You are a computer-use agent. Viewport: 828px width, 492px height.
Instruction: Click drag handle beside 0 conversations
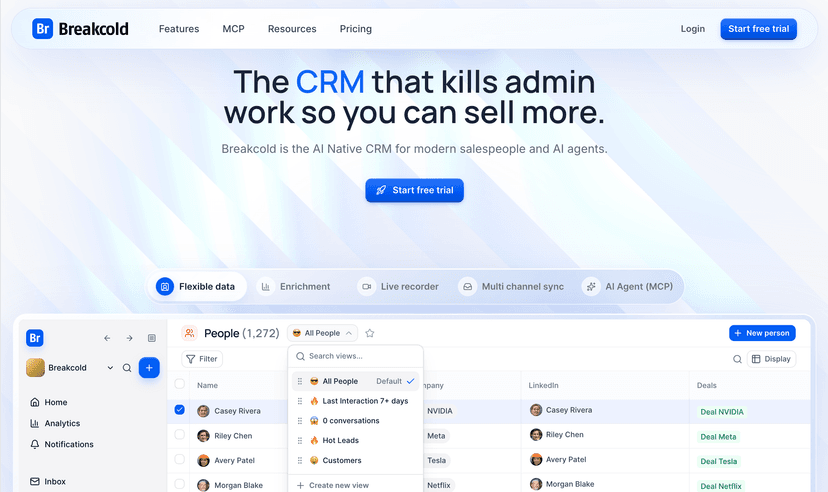point(299,421)
